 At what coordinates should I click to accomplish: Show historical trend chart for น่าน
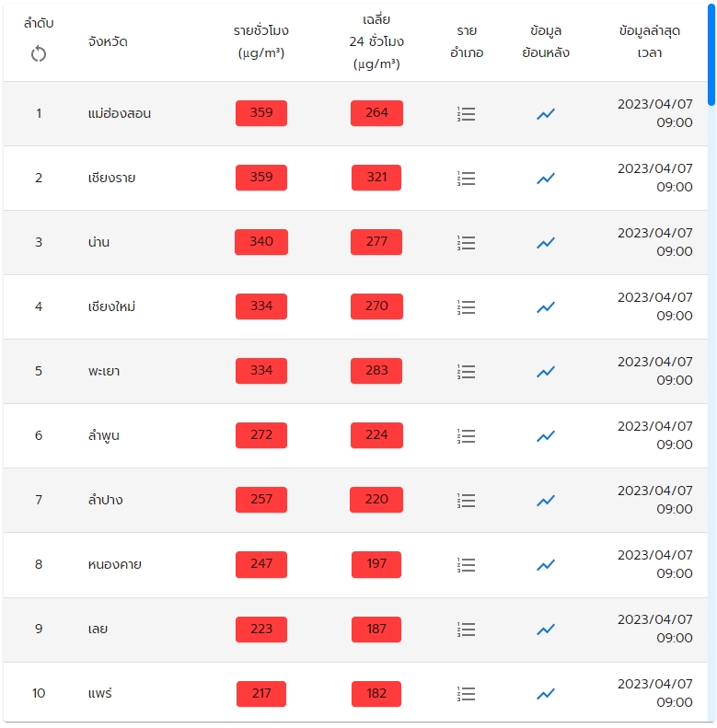tap(546, 243)
